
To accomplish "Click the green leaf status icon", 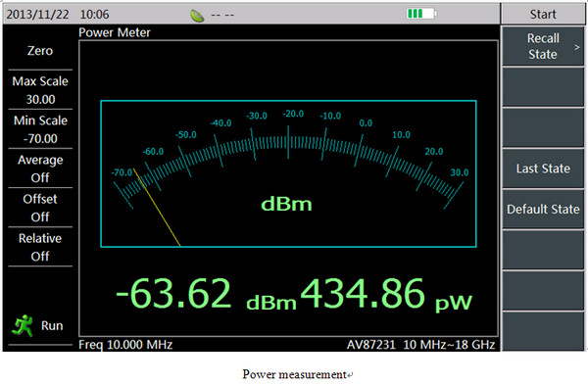I will pos(197,16).
